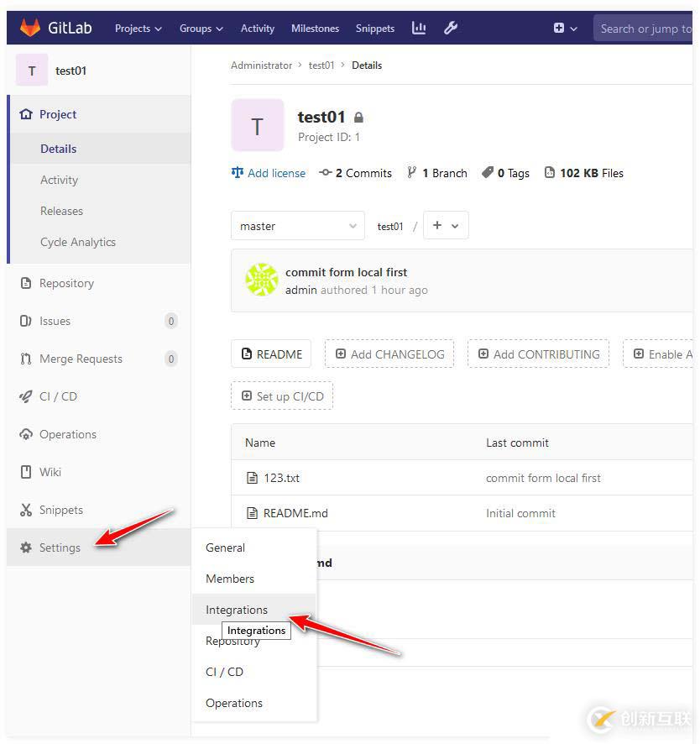
Task: Click the large test01 project avatar
Action: click(x=257, y=125)
